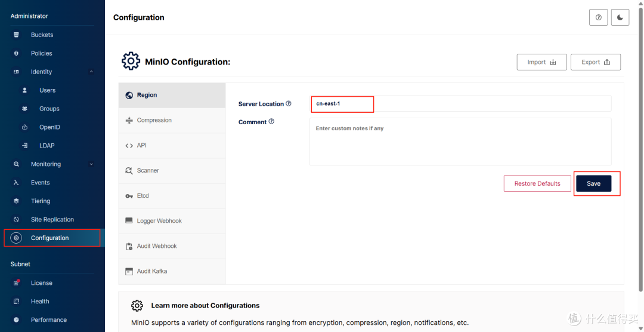Screen dimensions: 644x332
Task: Expand the Monitoring menu chevron
Action: coord(91,164)
